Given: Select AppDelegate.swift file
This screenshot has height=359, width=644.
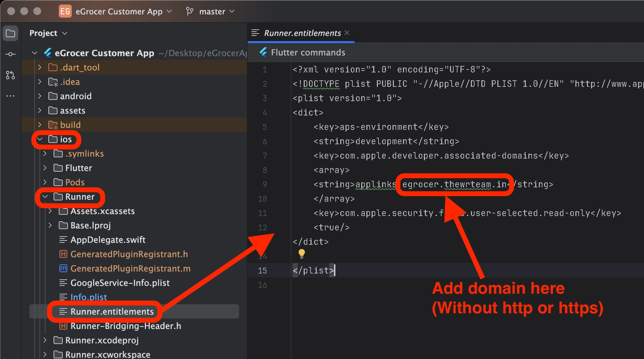Looking at the screenshot, I should tap(108, 240).
